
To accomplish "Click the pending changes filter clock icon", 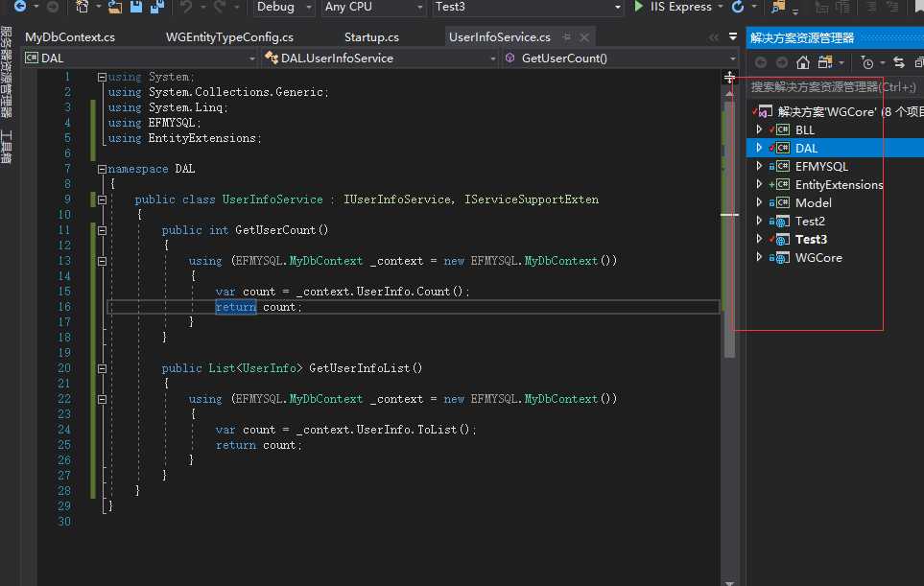I will point(866,62).
